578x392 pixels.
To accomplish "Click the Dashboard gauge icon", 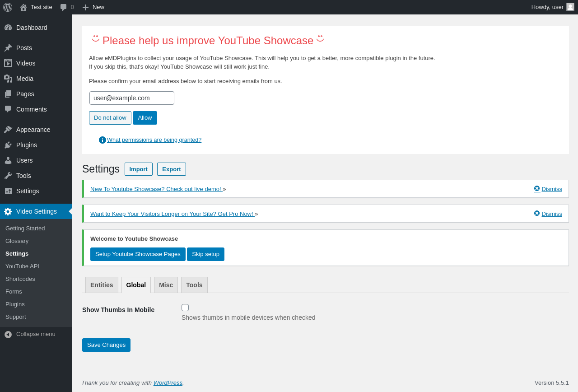I will point(8,28).
